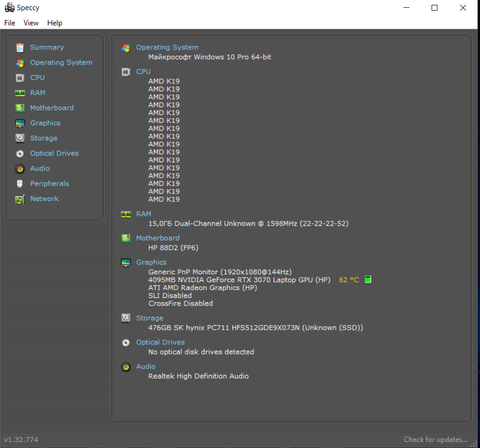Click the memory icon beside RAM heading in summary
The width and height of the screenshot is (480, 448).
(x=126, y=214)
